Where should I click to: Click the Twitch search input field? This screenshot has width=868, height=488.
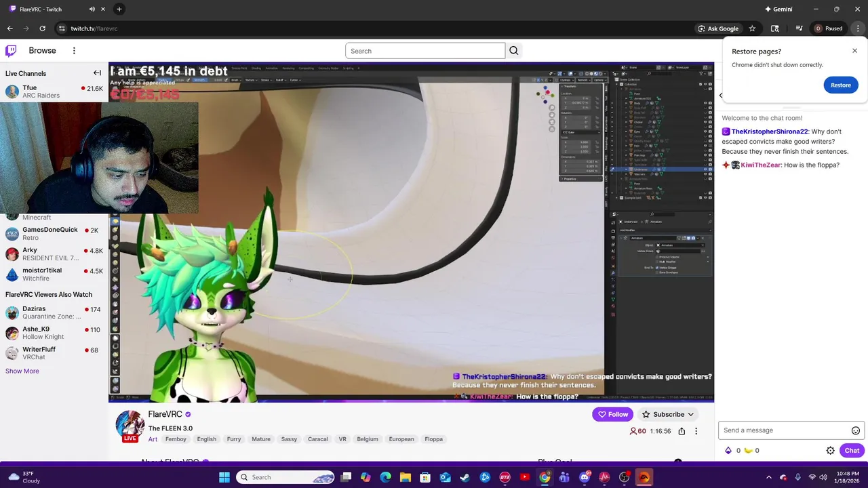(425, 51)
